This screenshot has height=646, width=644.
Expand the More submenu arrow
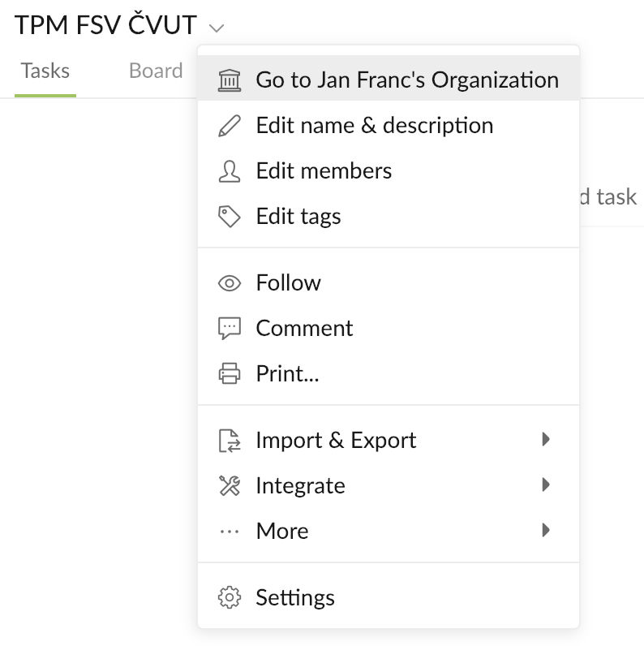(x=546, y=530)
